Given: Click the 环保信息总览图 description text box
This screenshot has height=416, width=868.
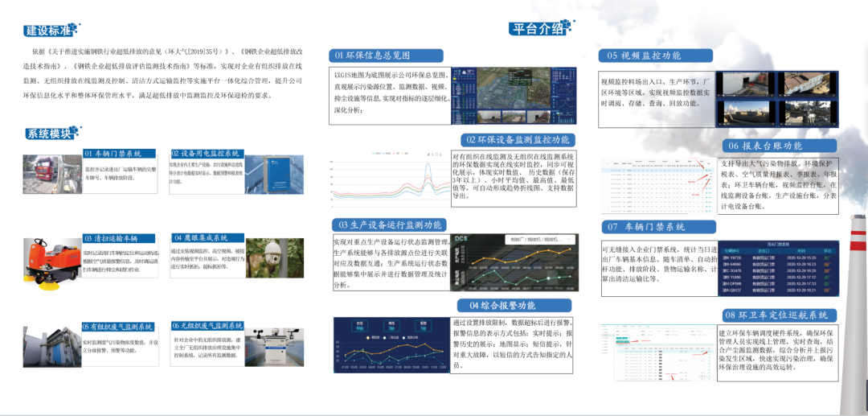Looking at the screenshot, I should pyautogui.click(x=389, y=95).
